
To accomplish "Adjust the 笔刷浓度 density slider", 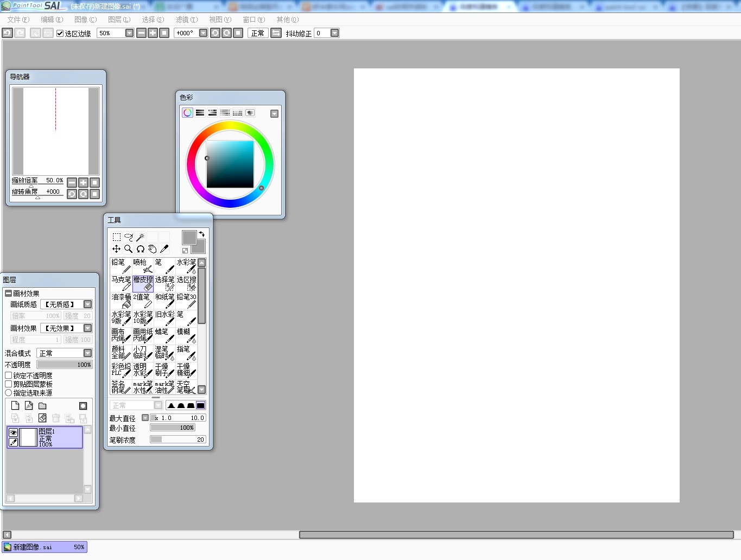I will 178,440.
